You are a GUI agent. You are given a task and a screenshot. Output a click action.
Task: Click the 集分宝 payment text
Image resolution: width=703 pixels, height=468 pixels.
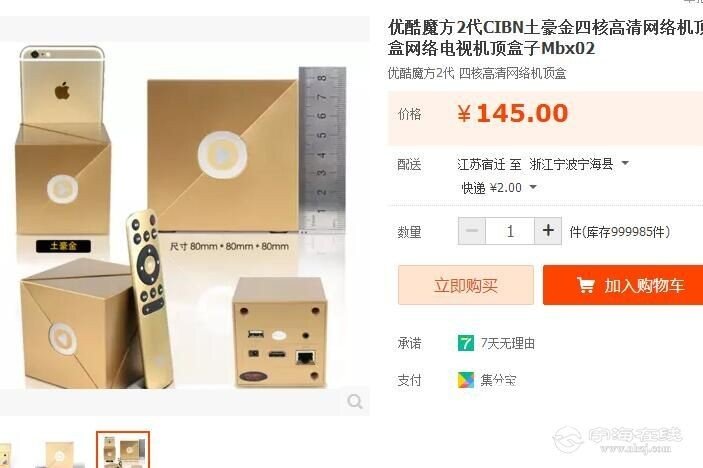pos(498,380)
